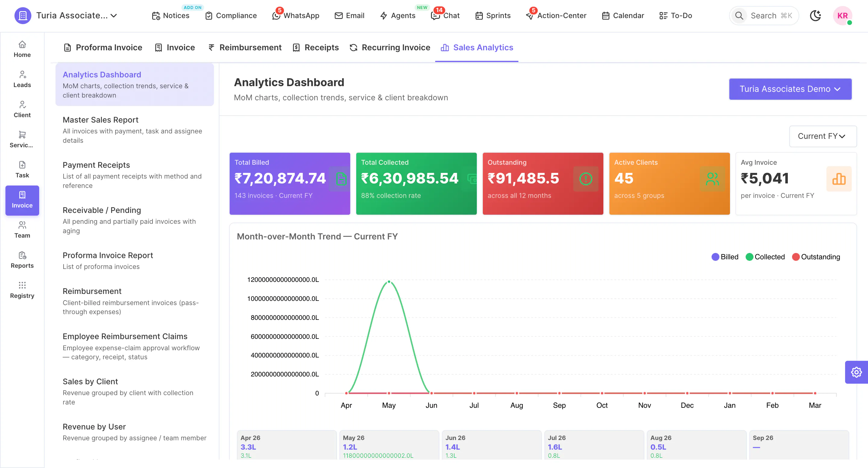Select the May 26 month card
Viewport: 868px width, 468px height.
point(389,445)
